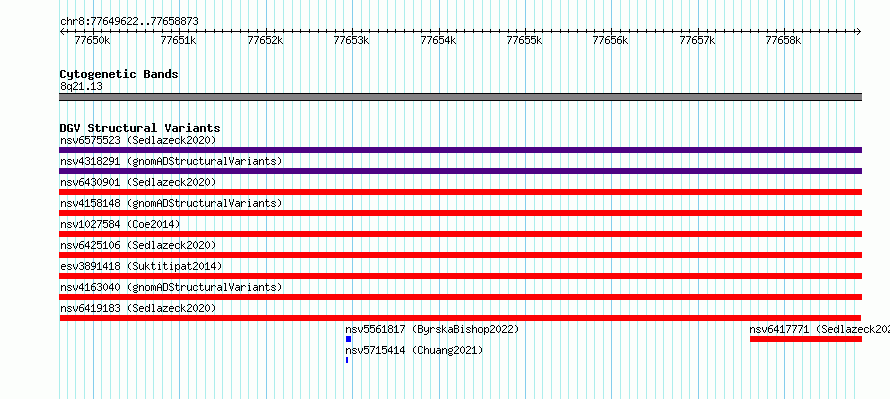Click the 77657k ruler tick label
Image resolution: width=890 pixels, height=399 pixels.
(x=698, y=40)
